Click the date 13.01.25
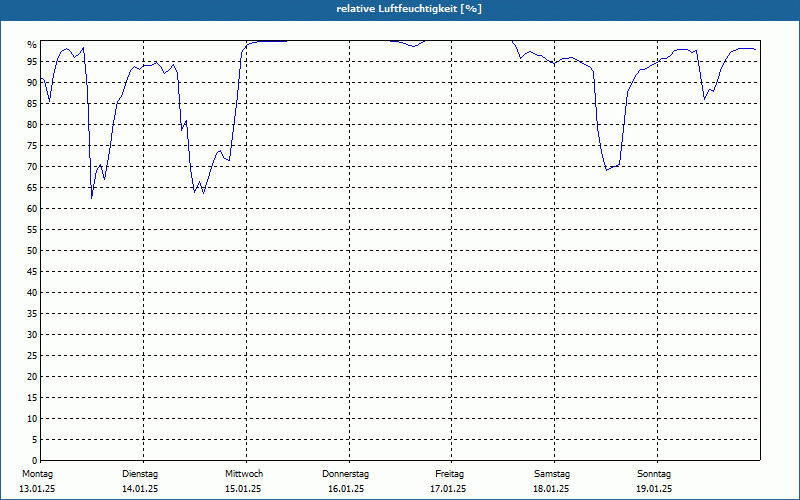 pos(37,489)
